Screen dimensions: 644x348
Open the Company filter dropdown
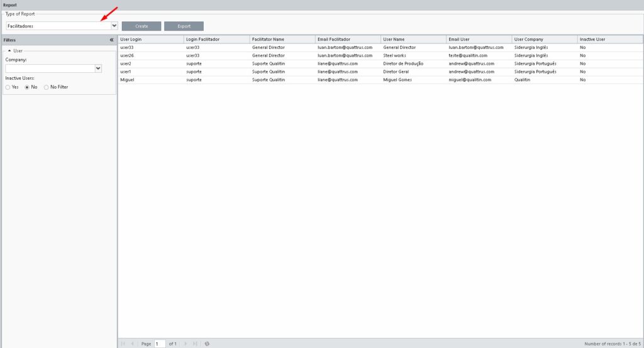point(98,68)
